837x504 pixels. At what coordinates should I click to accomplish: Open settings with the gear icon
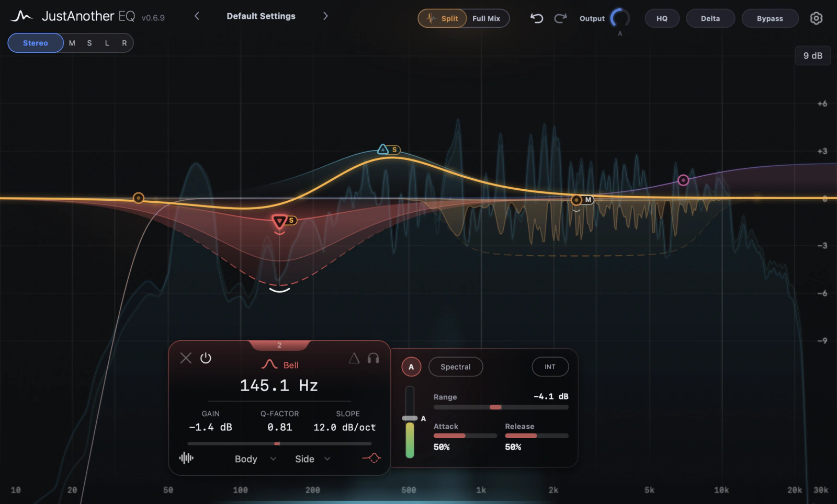click(816, 18)
